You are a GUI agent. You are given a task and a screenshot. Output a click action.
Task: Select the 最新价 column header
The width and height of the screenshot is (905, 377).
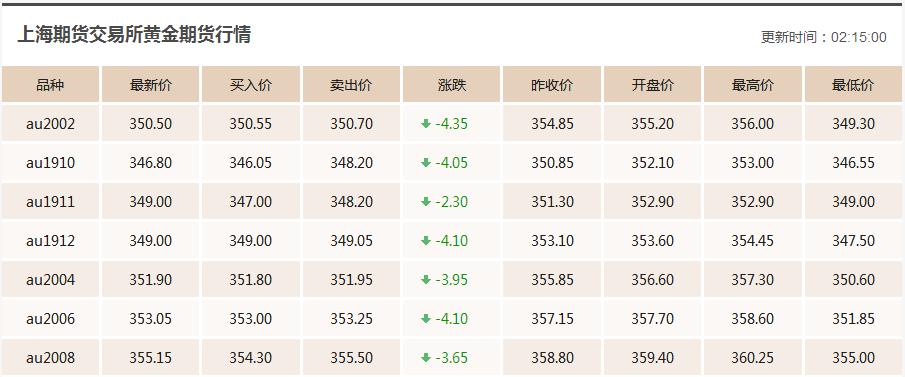click(x=151, y=84)
